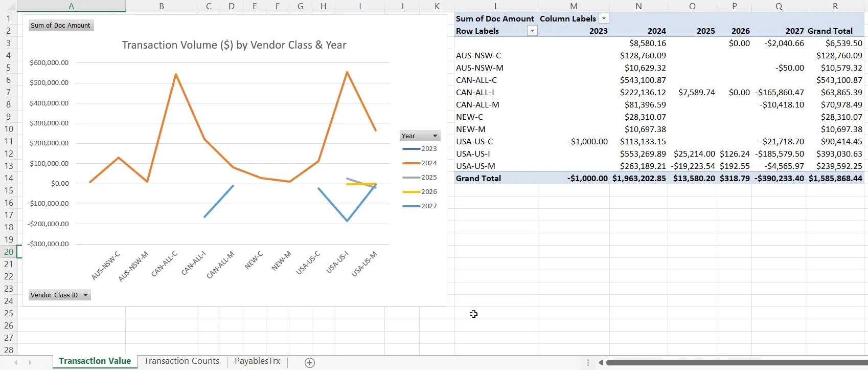The image size is (868, 370).
Task: Click the tab bar resize handle dots
Action: (588, 362)
